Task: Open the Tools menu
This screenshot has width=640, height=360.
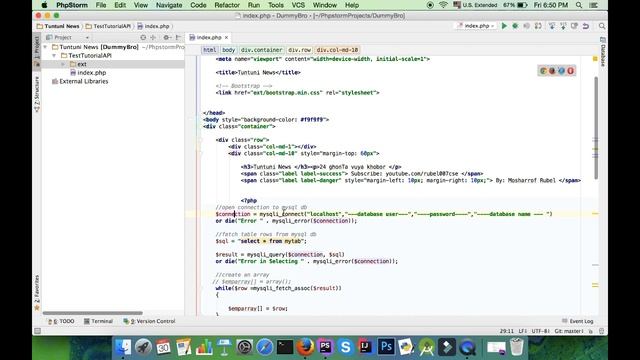Action: (276, 5)
